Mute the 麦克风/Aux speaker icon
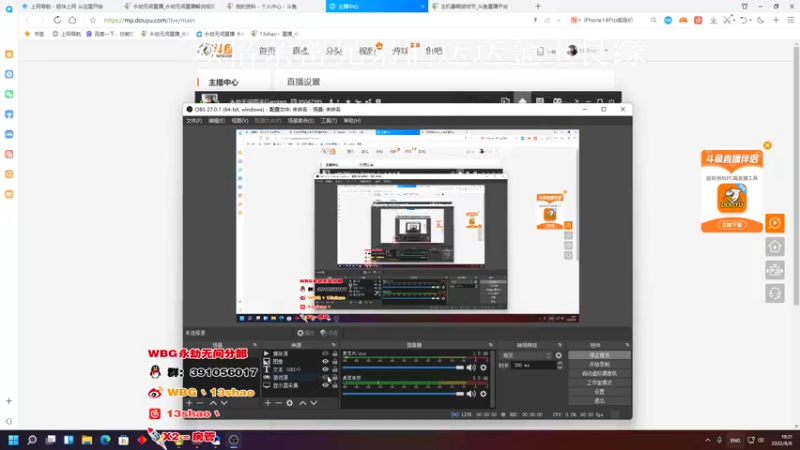 (x=471, y=367)
